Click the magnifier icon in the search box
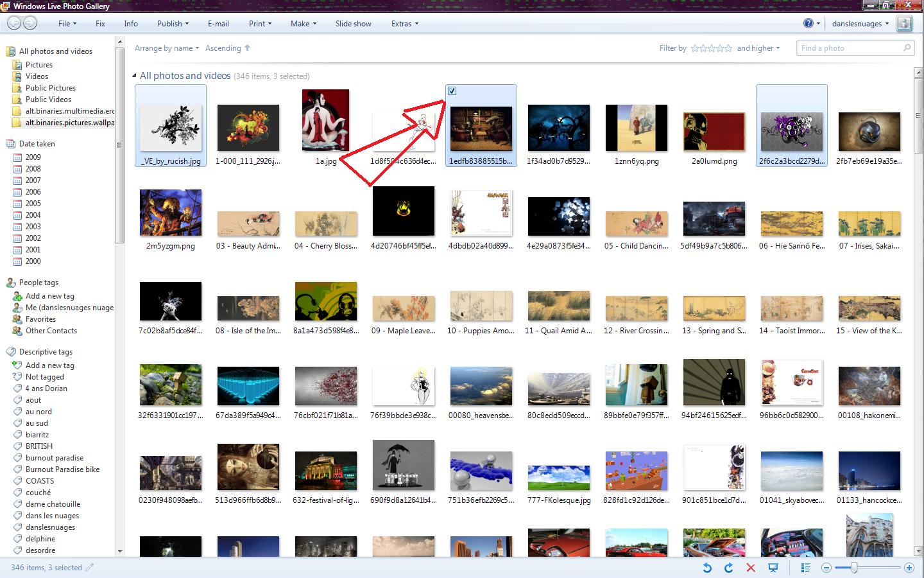Viewport: 924px width, 578px height. [x=907, y=48]
